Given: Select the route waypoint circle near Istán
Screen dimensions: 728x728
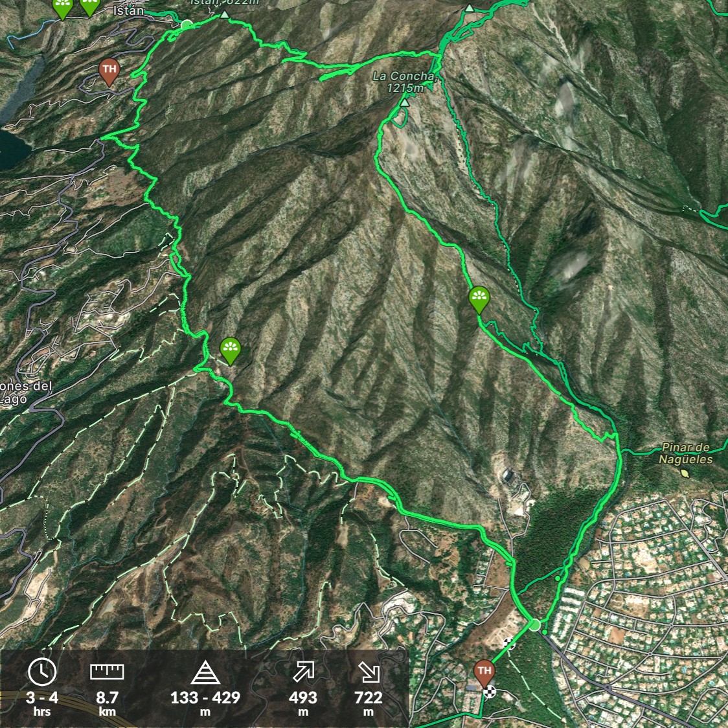Looking at the screenshot, I should point(186,25).
